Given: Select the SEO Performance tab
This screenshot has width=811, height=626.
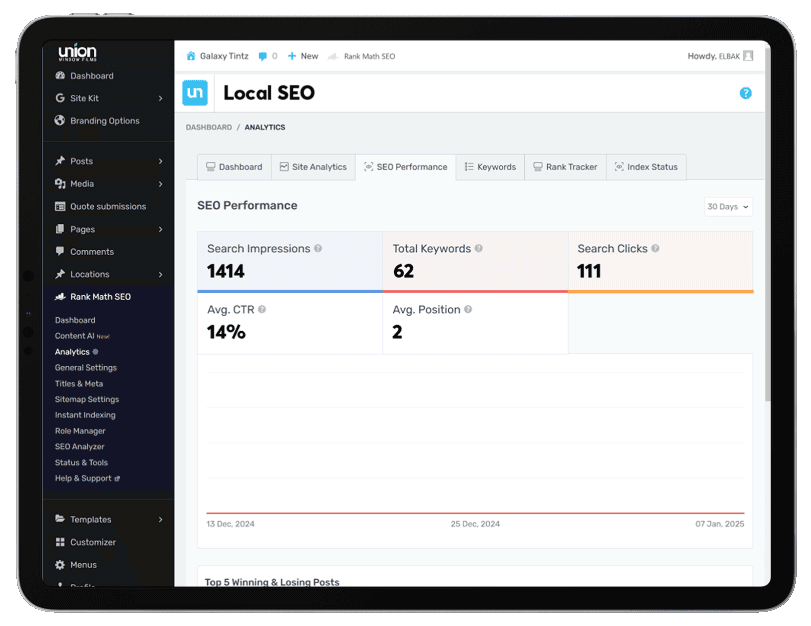Looking at the screenshot, I should point(406,167).
